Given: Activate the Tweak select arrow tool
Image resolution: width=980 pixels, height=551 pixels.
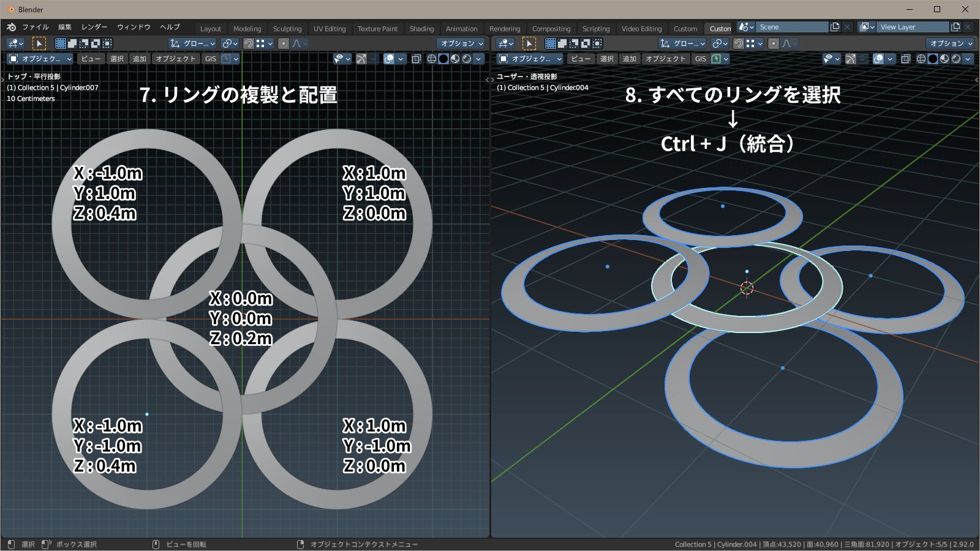Looking at the screenshot, I should point(39,43).
